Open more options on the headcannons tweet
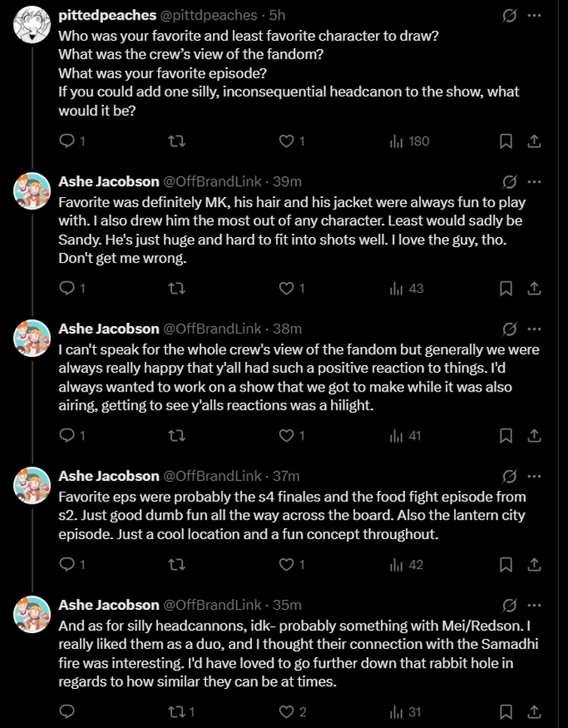 pyautogui.click(x=534, y=605)
